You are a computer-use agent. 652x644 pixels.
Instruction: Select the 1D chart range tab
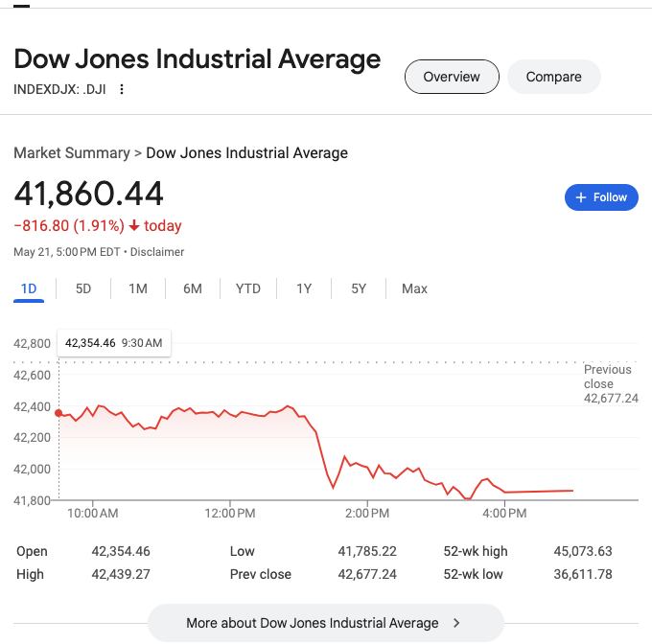[29, 288]
